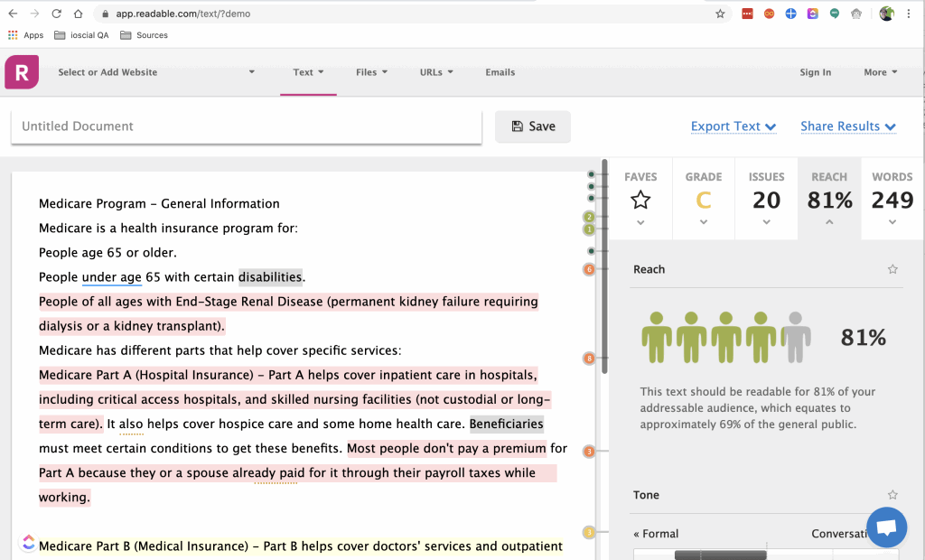Click the site lock icon in address bar

(x=105, y=14)
